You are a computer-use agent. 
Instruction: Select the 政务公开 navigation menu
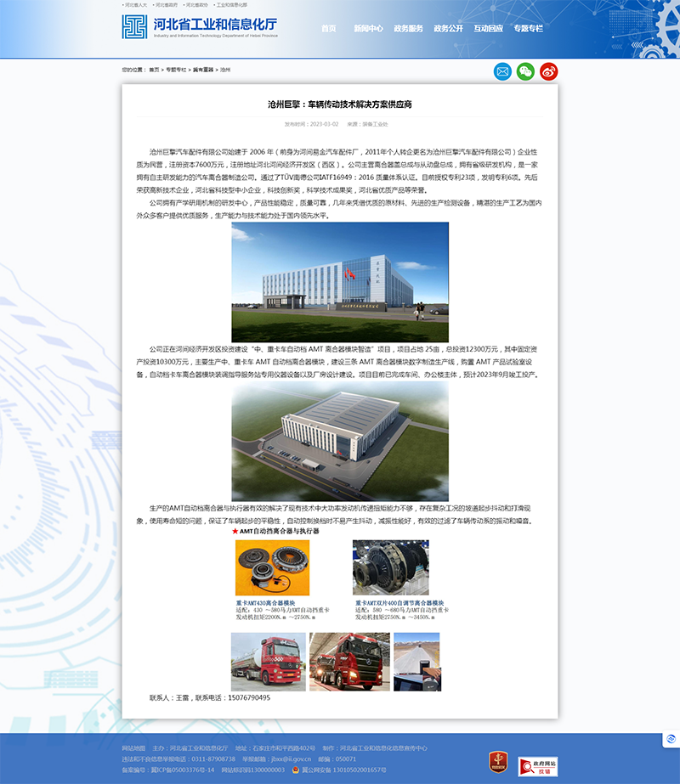coord(448,29)
